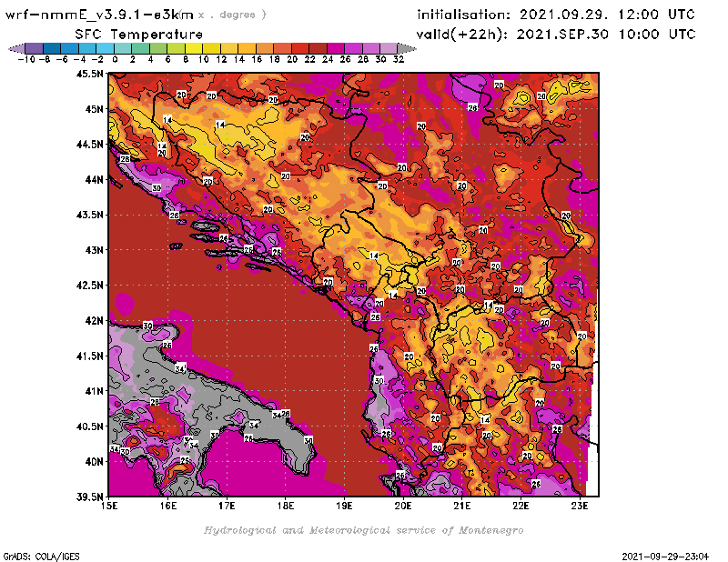This screenshot has width=728, height=562.
Task: Click the 22E longitude axis label
Action: (x=521, y=506)
